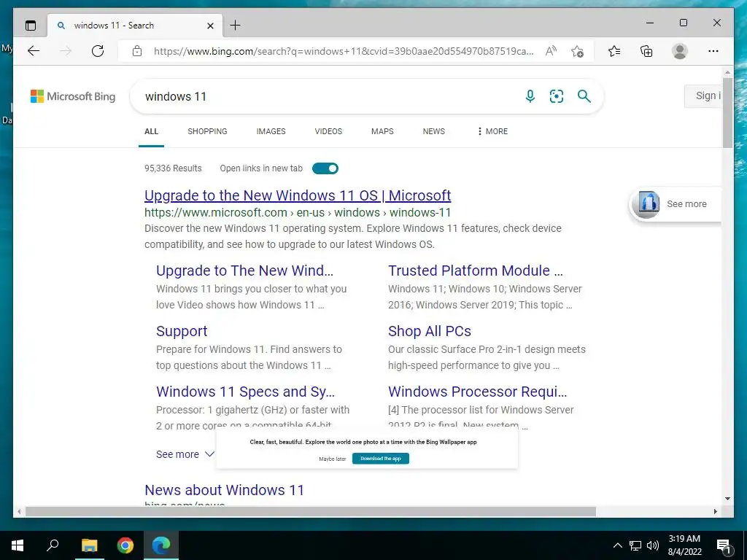The height and width of the screenshot is (560, 747).
Task: Switch to the IMAGES tab
Action: point(271,131)
